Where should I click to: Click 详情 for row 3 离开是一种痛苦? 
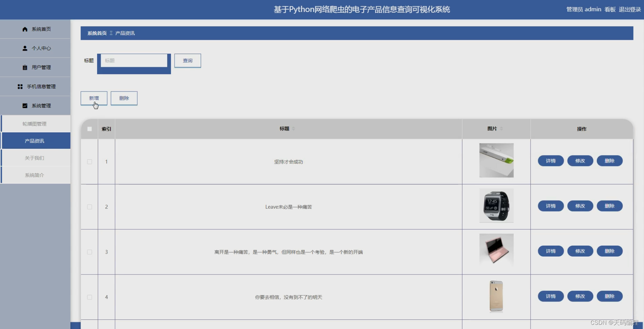click(x=551, y=251)
